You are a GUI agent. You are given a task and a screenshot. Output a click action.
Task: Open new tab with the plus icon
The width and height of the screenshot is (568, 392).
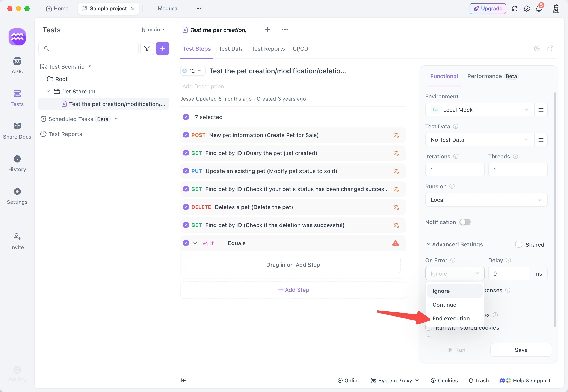[x=267, y=29]
